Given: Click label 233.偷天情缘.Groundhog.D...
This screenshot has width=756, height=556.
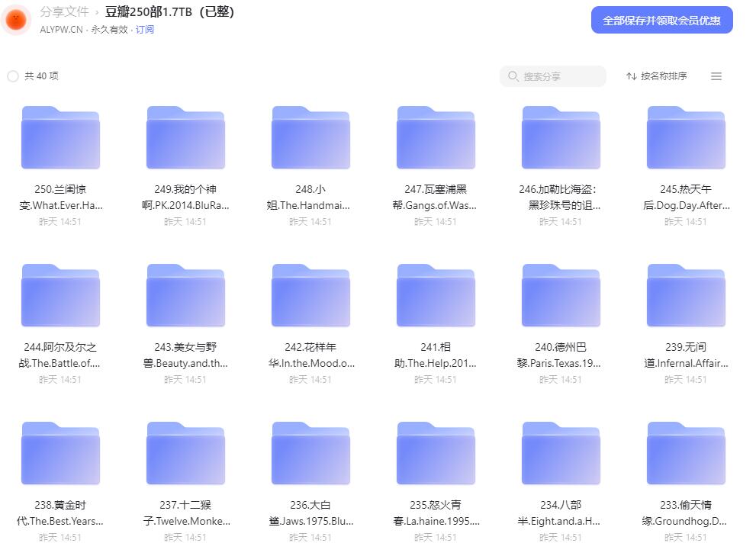Looking at the screenshot, I should (x=684, y=513).
